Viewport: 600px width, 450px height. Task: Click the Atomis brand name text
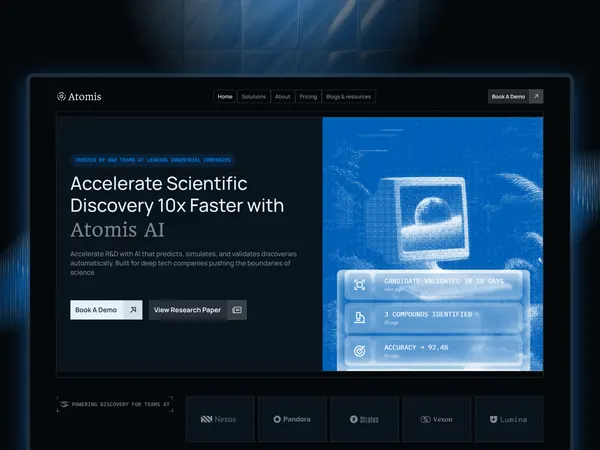(85, 96)
